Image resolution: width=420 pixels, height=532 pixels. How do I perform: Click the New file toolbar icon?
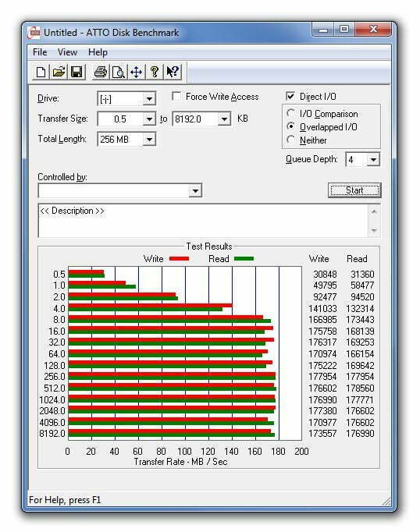[41, 72]
